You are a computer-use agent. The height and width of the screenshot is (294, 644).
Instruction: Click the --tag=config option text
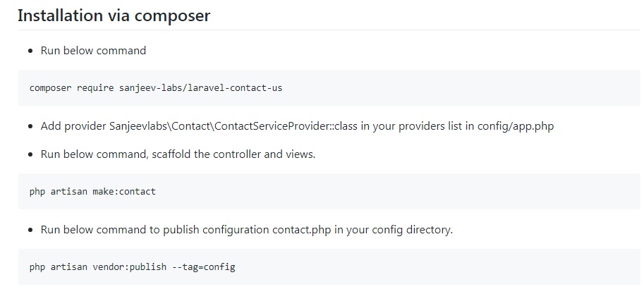tap(203, 267)
